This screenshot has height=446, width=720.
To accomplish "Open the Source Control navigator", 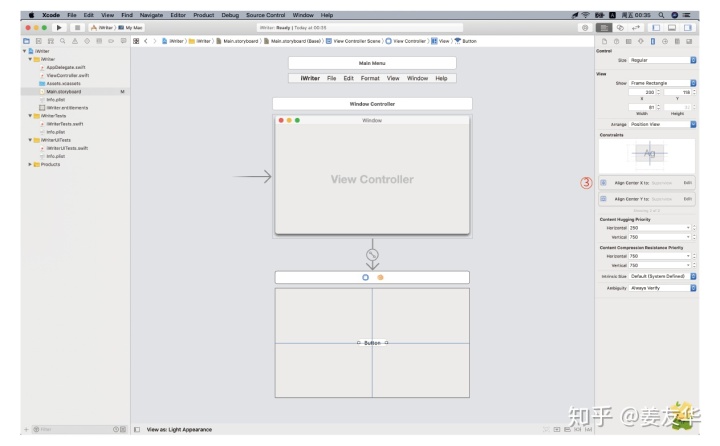I will 39,41.
